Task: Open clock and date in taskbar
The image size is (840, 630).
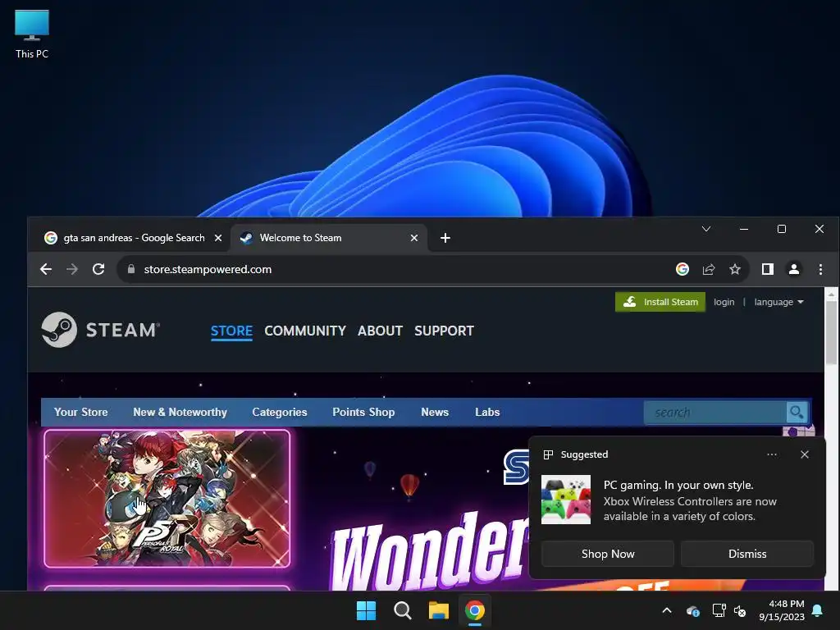Action: tap(782, 610)
